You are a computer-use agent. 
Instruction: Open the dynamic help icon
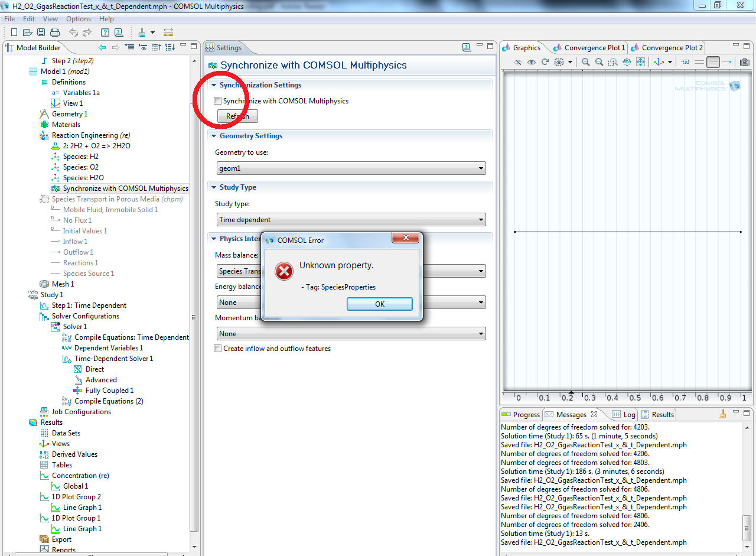pos(105,32)
